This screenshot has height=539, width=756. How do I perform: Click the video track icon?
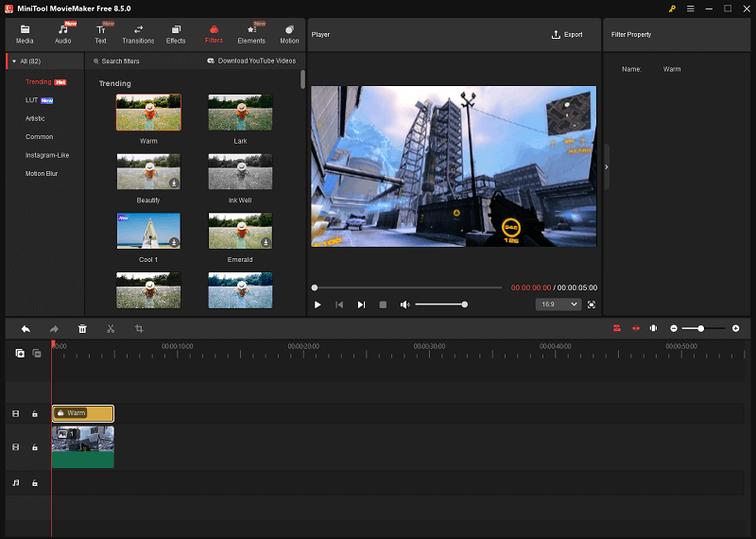(16, 447)
